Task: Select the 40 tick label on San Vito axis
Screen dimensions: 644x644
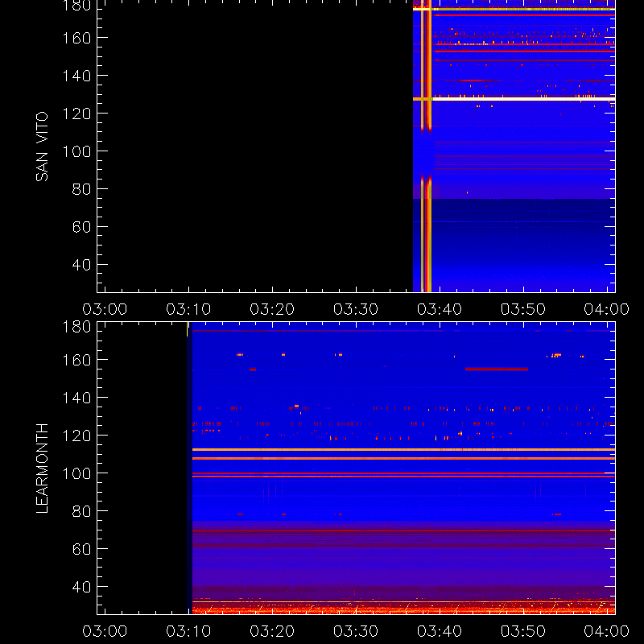Action: tap(81, 265)
